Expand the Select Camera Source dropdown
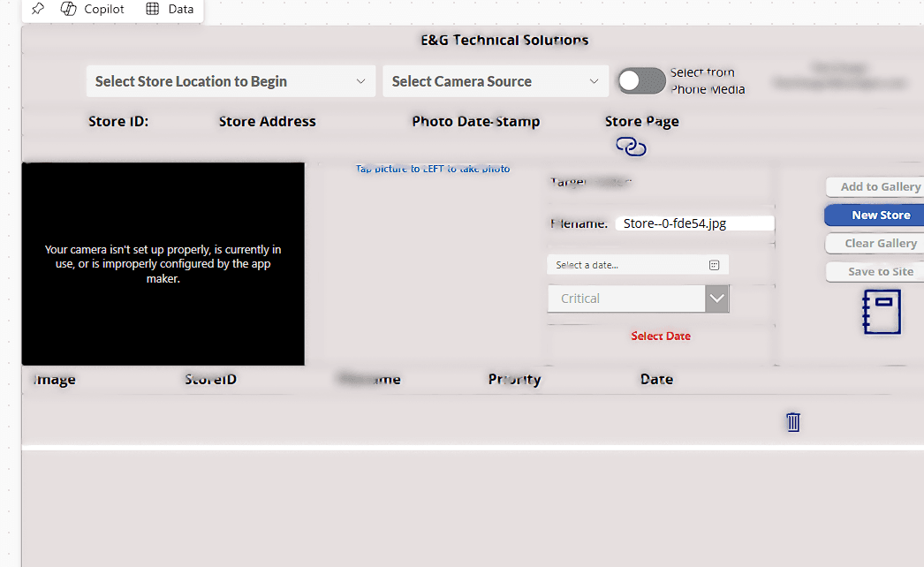 (x=495, y=80)
